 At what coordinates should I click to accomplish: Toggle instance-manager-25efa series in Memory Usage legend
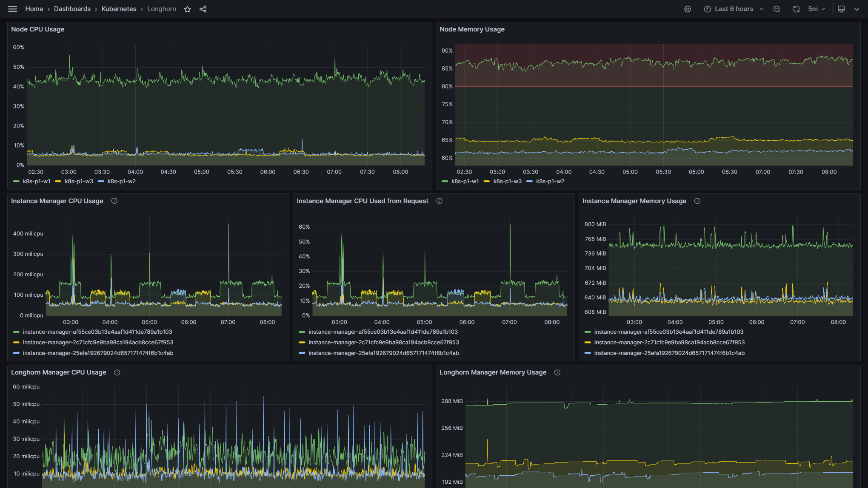(x=669, y=353)
